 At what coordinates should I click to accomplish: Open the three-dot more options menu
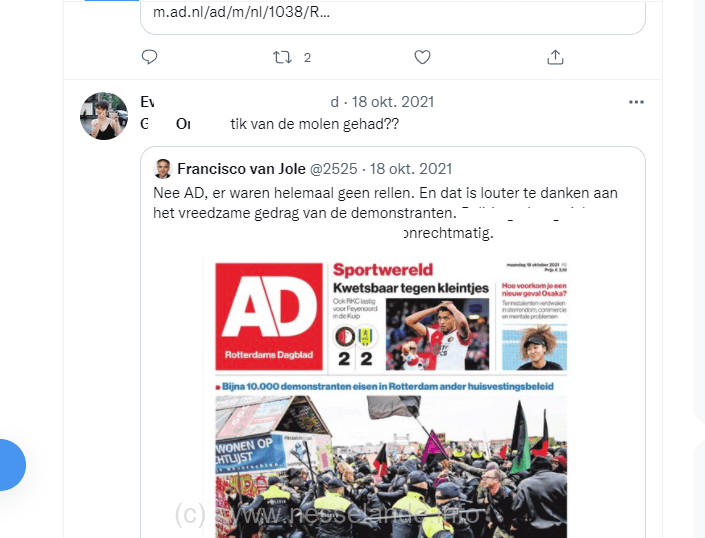[x=636, y=102]
